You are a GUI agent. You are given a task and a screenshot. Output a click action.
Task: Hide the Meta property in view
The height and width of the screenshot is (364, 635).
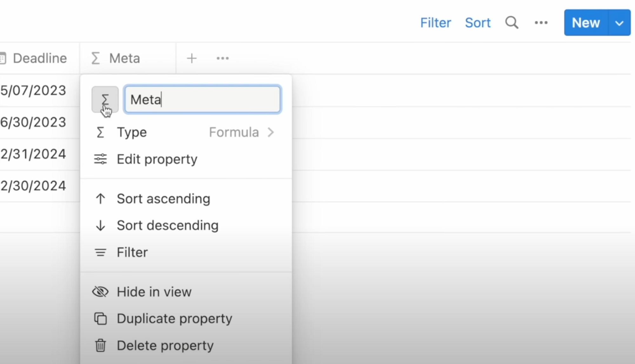tap(154, 292)
